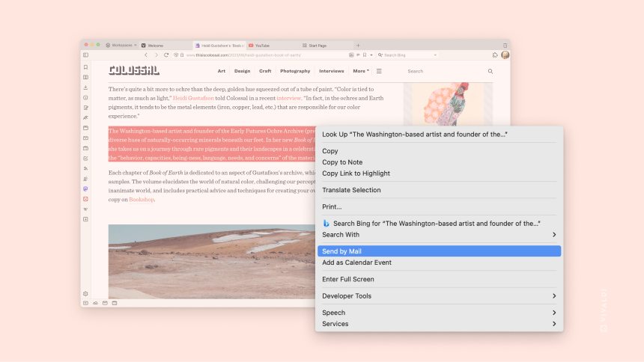This screenshot has height=362, width=644.
Task: Toggle the Vivaldi side panel button
Action: (x=85, y=55)
